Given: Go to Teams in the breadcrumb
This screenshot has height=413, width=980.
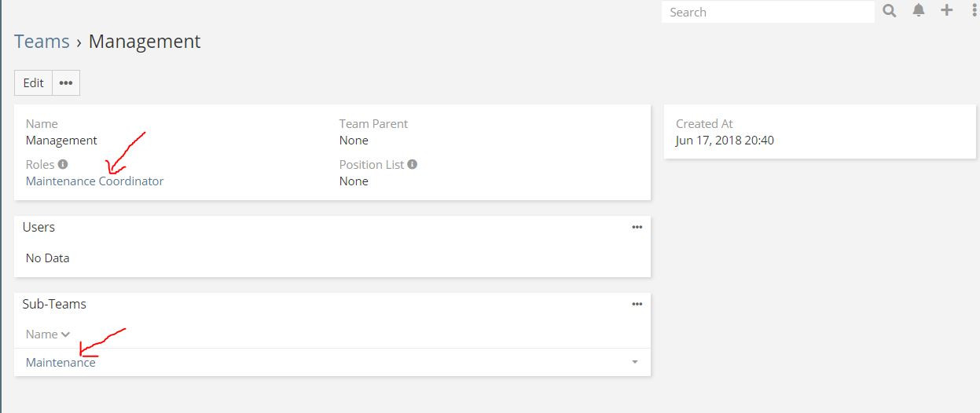Looking at the screenshot, I should [x=42, y=42].
